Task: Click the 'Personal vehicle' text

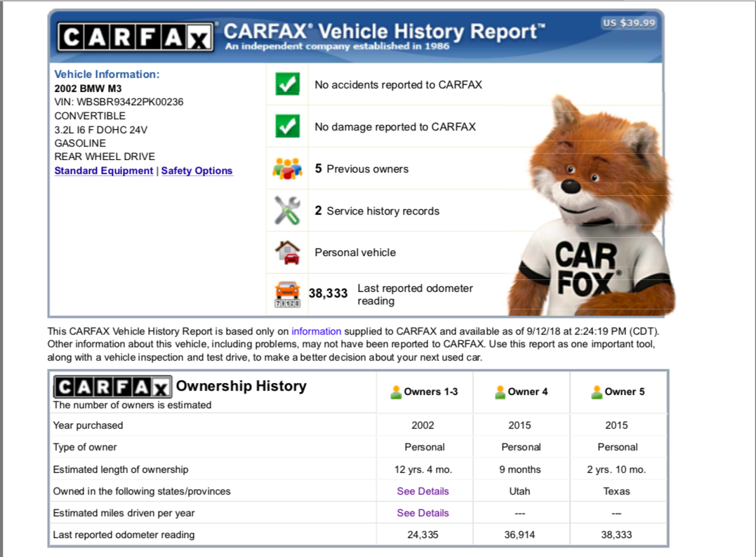Action: click(355, 253)
